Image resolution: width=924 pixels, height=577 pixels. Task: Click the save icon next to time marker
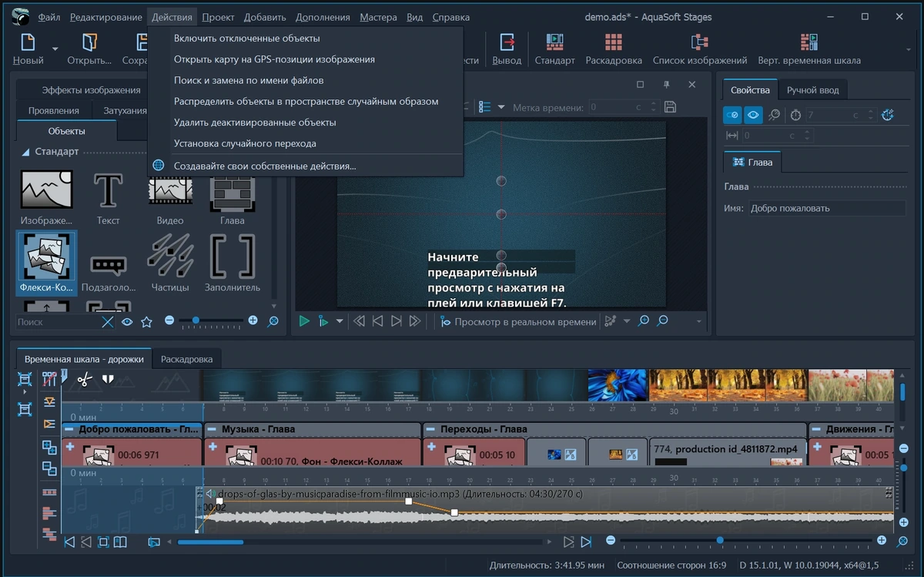click(x=670, y=107)
